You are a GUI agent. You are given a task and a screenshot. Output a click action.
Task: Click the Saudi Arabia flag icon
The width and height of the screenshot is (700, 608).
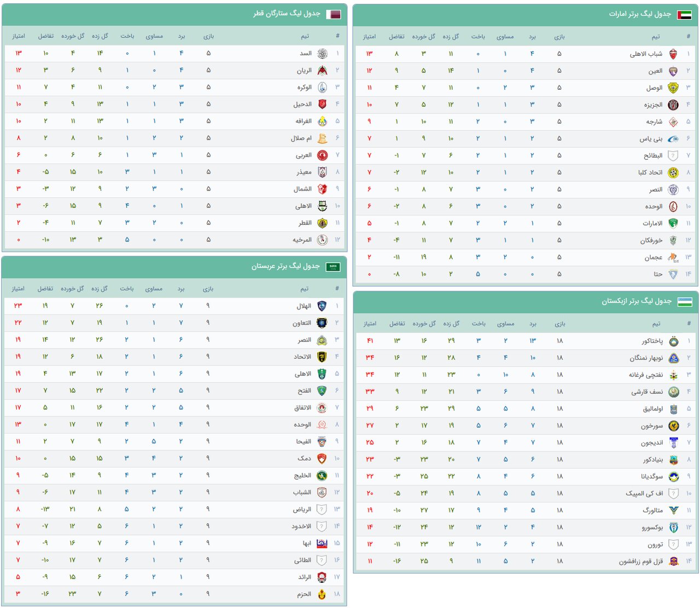[x=333, y=267]
